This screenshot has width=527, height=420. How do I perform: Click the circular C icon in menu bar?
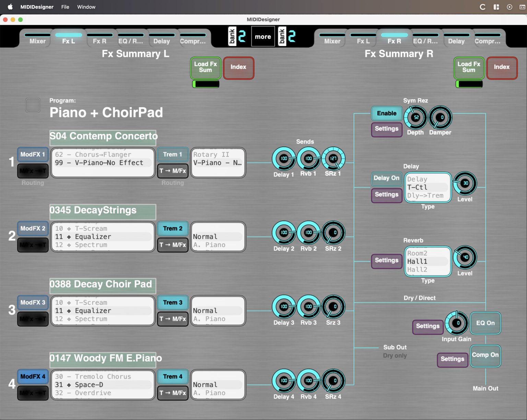point(482,7)
